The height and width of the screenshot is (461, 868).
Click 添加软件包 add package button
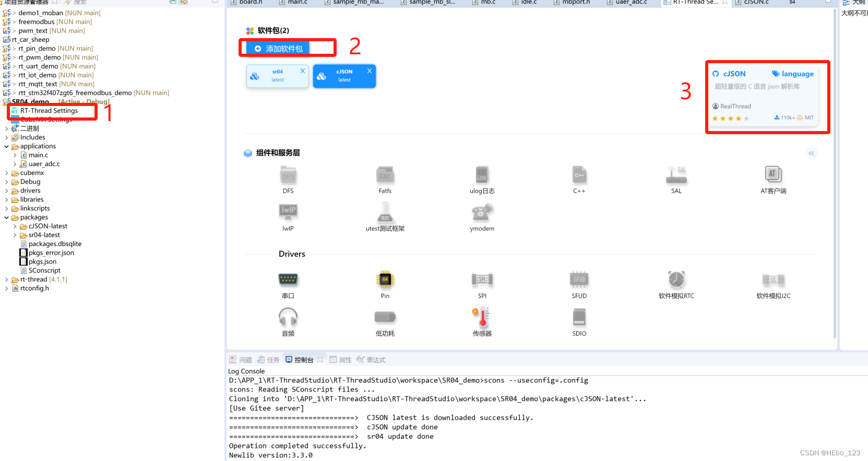(278, 49)
